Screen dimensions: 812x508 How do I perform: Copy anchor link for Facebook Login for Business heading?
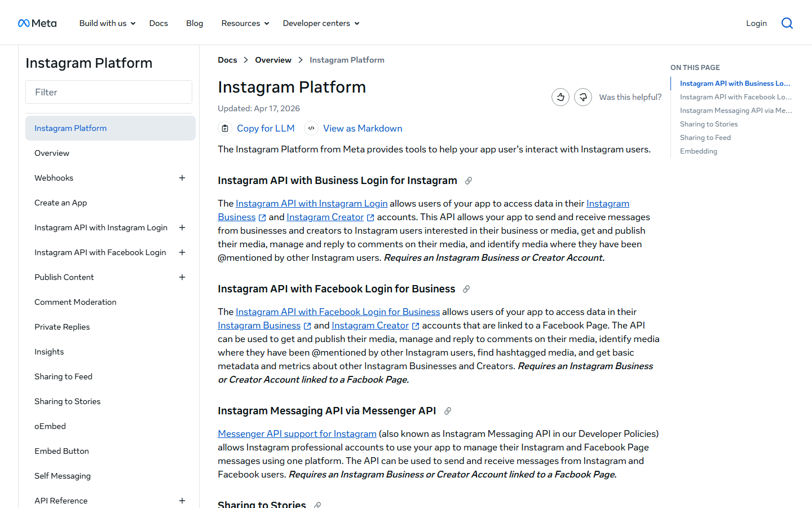[466, 289]
